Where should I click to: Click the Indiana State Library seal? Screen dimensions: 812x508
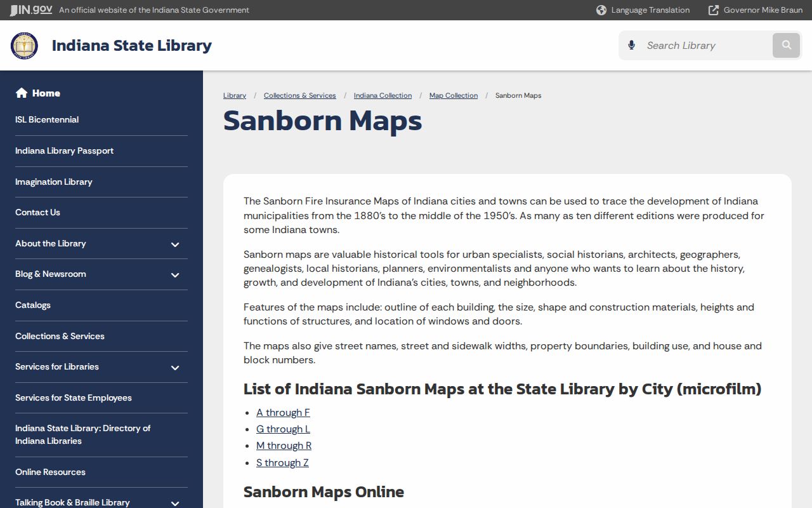pos(24,46)
